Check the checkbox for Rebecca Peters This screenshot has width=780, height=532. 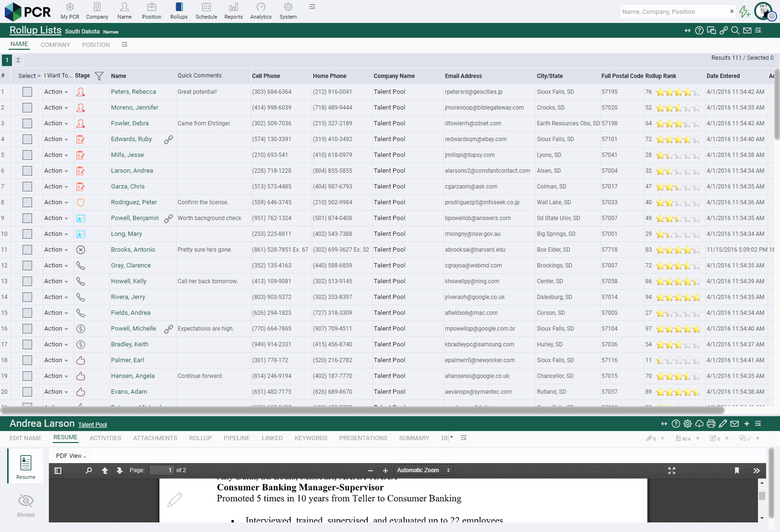coord(27,91)
